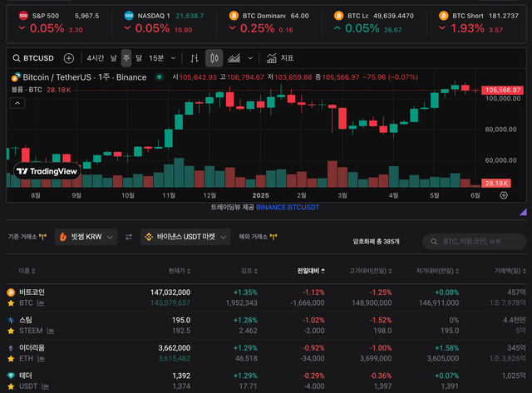Open the BTCUSD symbol search
The image size is (532, 393).
click(33, 58)
